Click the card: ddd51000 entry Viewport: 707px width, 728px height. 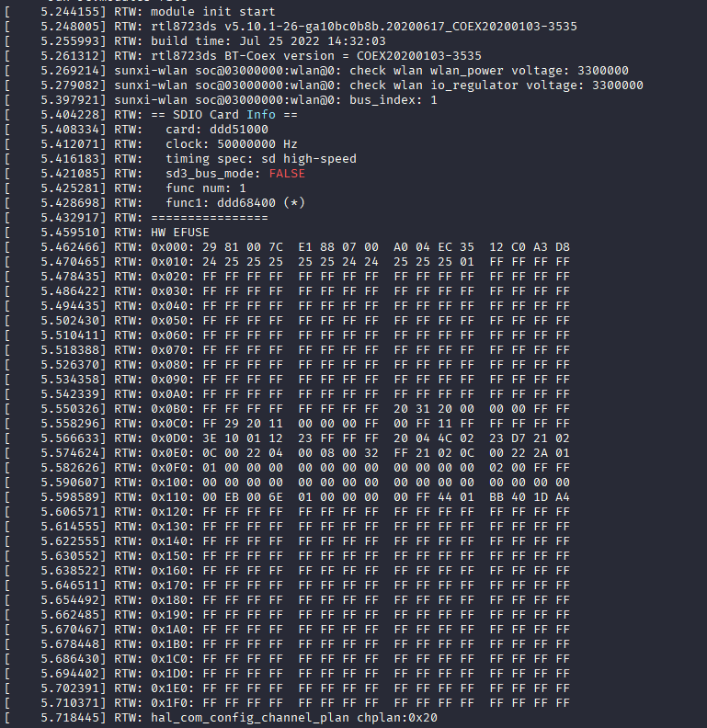(217, 130)
